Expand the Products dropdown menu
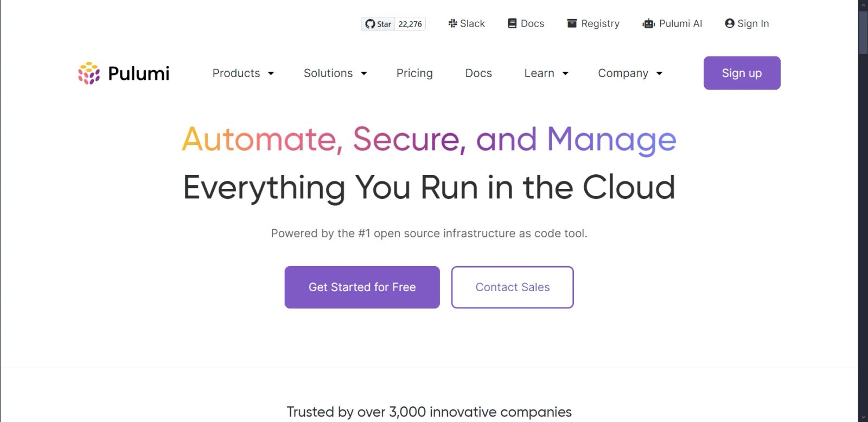The width and height of the screenshot is (868, 422). pyautogui.click(x=243, y=73)
